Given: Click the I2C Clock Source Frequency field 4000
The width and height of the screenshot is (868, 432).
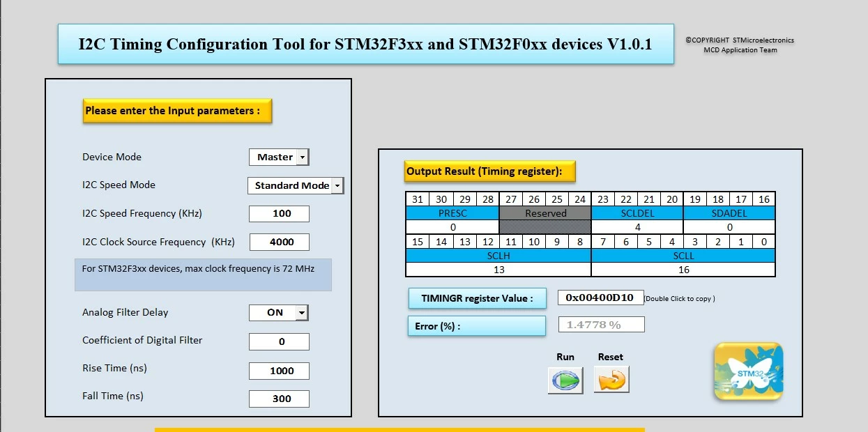Looking at the screenshot, I should pyautogui.click(x=279, y=242).
